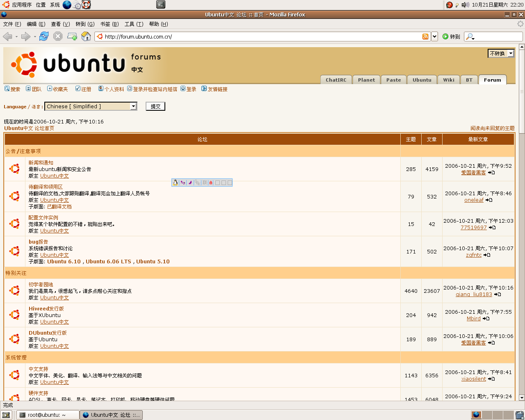The width and height of the screenshot is (525, 420).
Task: Click the page vertical scrollbar down arrow
Action: click(522, 397)
